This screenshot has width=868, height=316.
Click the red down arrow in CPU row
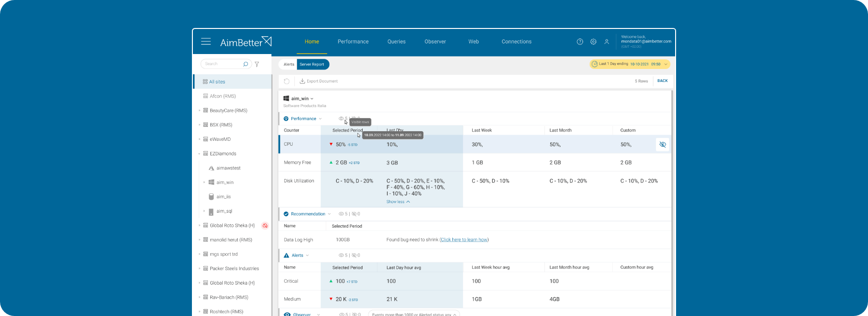(x=331, y=144)
